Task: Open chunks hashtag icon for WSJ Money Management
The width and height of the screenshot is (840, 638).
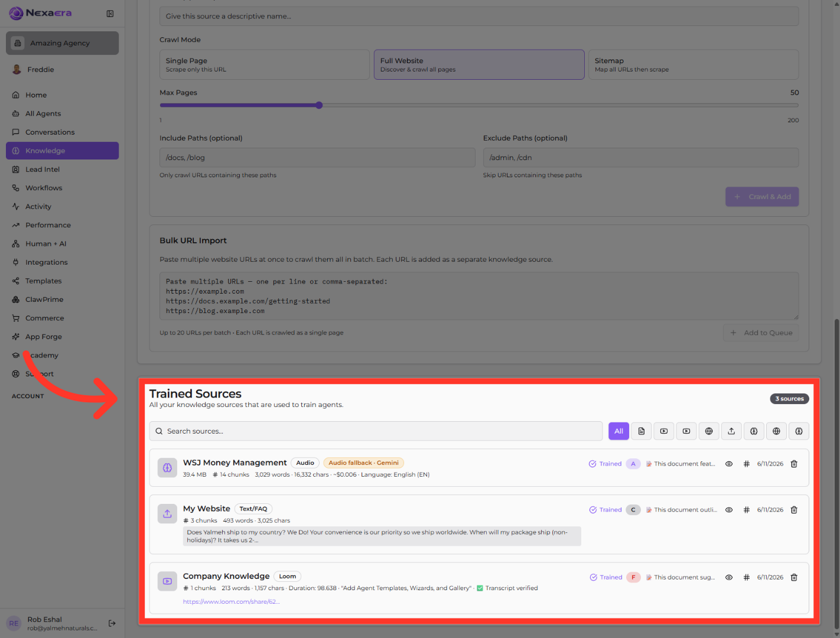Action: (747, 464)
